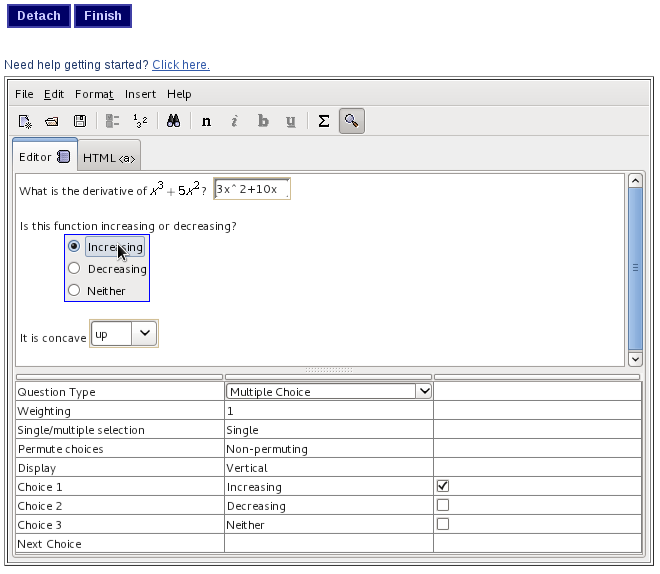Switch to the Editor tab
660x574 pixels.
coord(45,157)
